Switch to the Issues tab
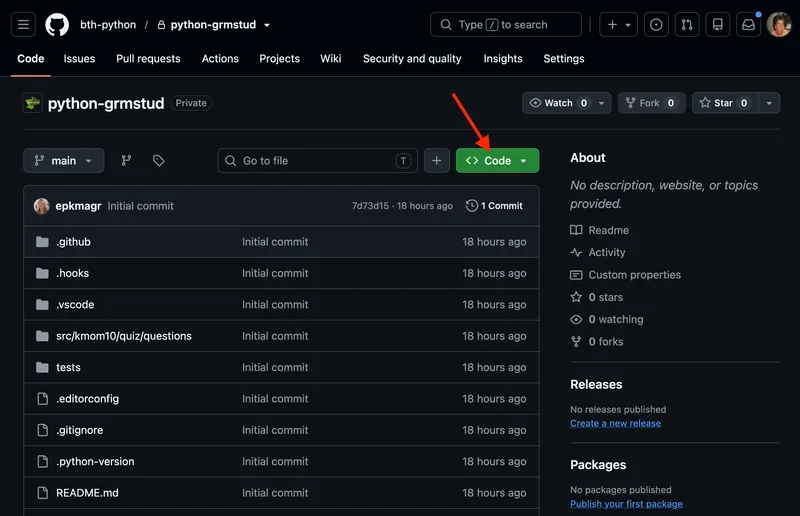Screen dimensions: 800x516 click(79, 59)
